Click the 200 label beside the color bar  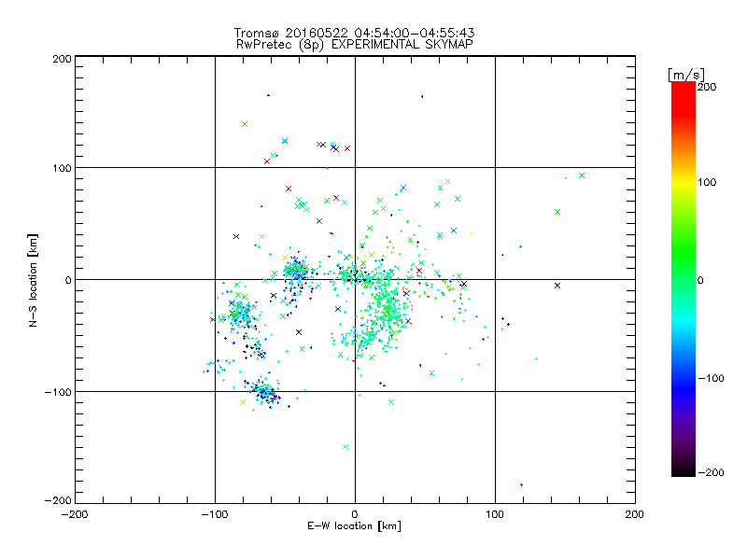707,87
